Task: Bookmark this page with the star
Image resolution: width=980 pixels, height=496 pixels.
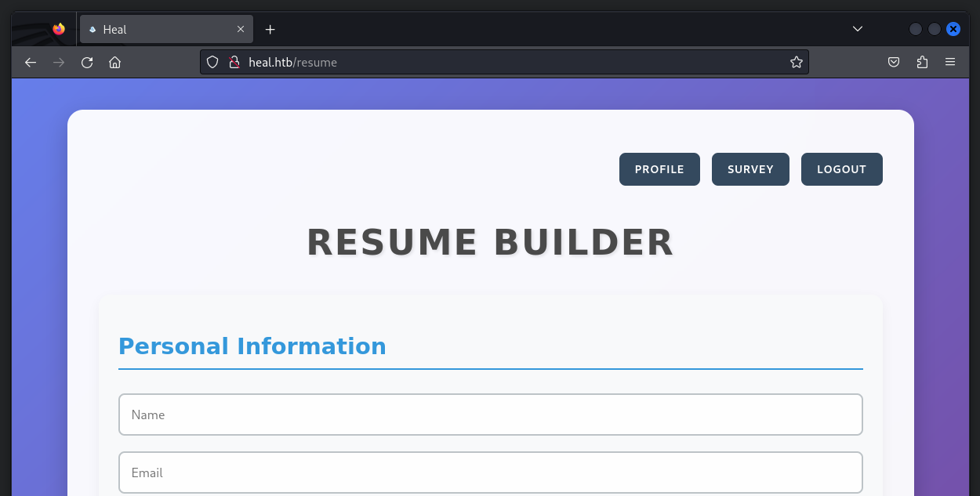Action: (796, 63)
